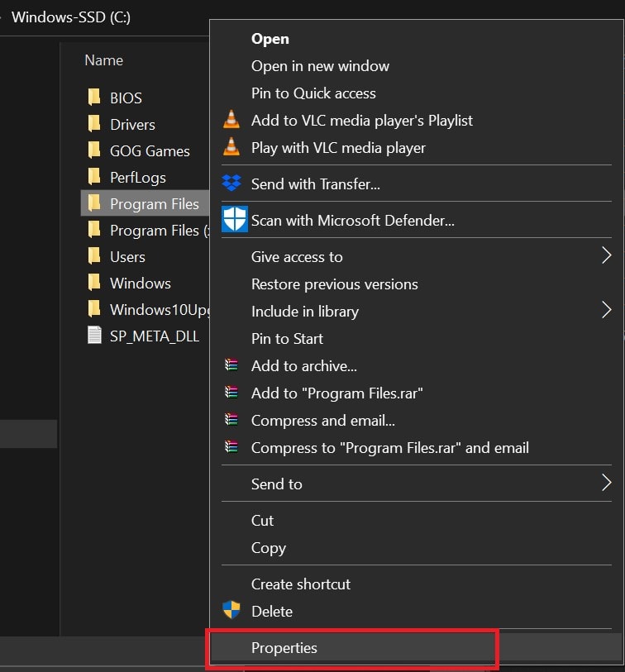
Task: Expand the Send to submenu arrow
Action: (606, 483)
